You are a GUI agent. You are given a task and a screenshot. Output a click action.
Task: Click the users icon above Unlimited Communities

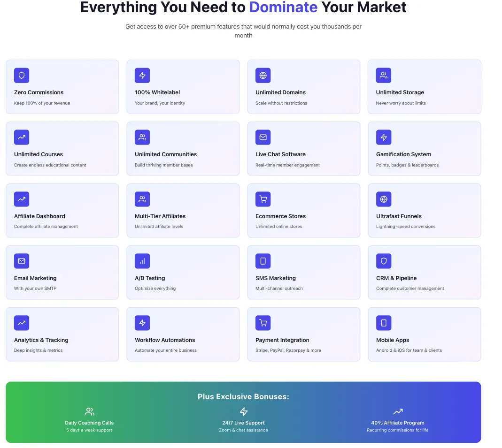(x=142, y=137)
